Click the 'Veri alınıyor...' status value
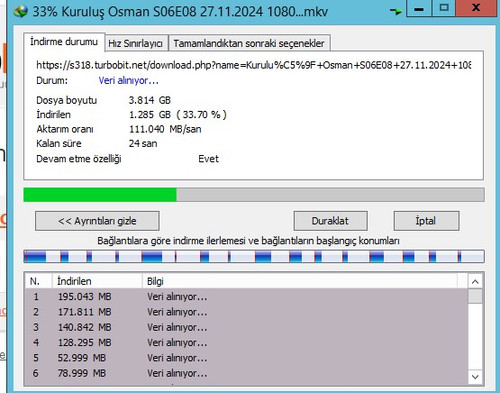 [128, 80]
